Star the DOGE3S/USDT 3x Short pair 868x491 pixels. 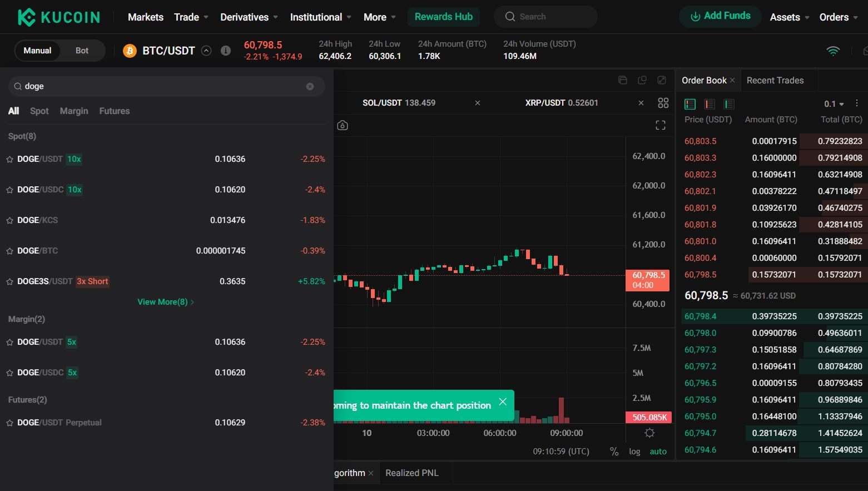(x=10, y=282)
